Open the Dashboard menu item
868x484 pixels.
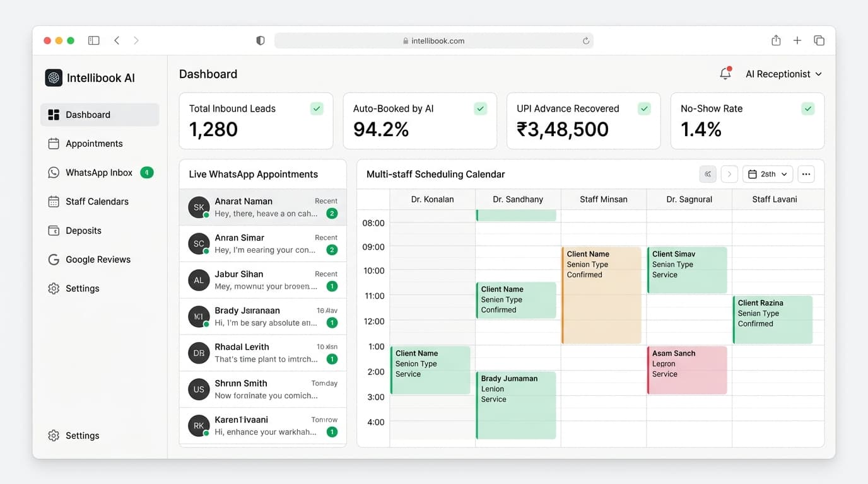100,115
